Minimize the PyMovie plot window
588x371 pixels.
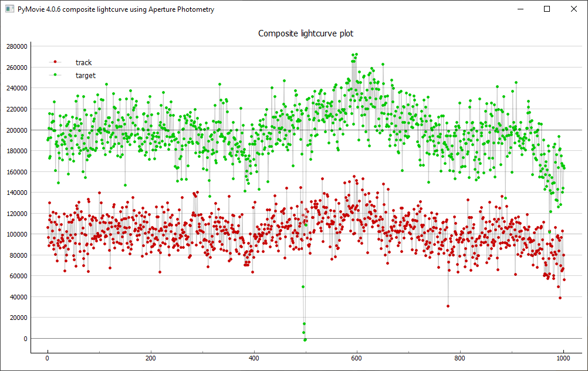click(519, 9)
